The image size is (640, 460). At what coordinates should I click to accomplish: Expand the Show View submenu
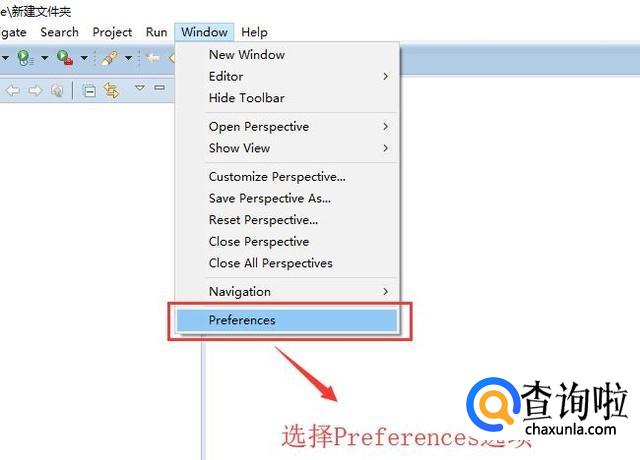pyautogui.click(x=386, y=148)
